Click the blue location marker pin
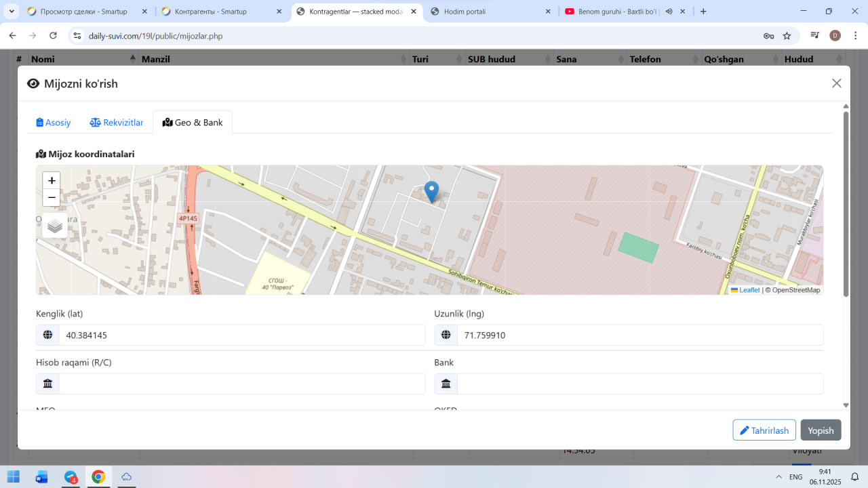 tap(431, 191)
